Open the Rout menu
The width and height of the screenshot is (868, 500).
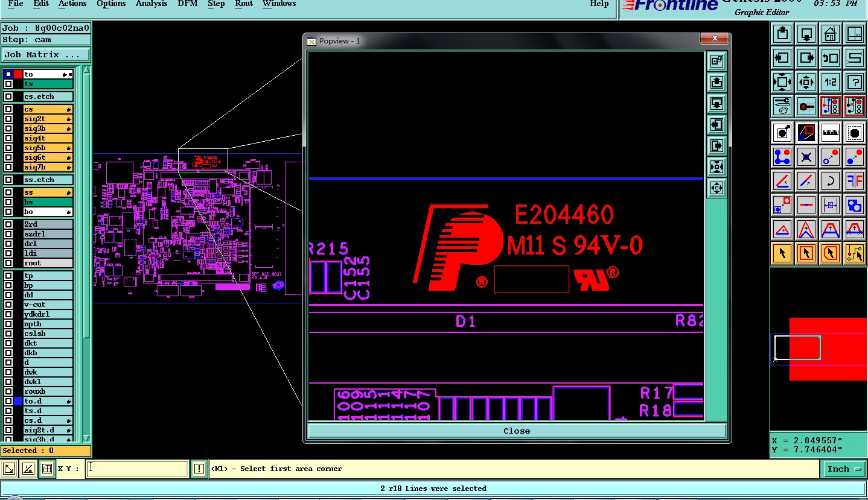pos(244,4)
